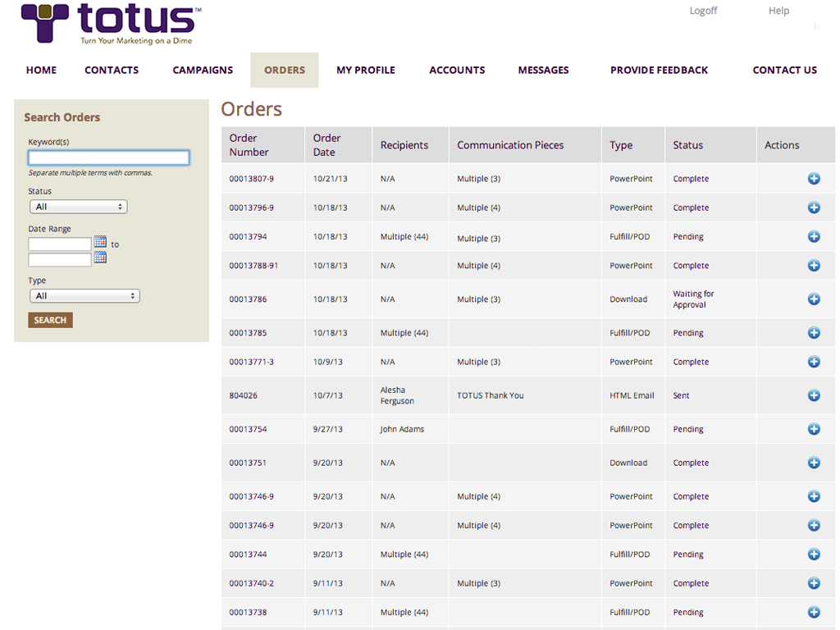Go to the Accounts tab
The image size is (840, 630).
457,71
